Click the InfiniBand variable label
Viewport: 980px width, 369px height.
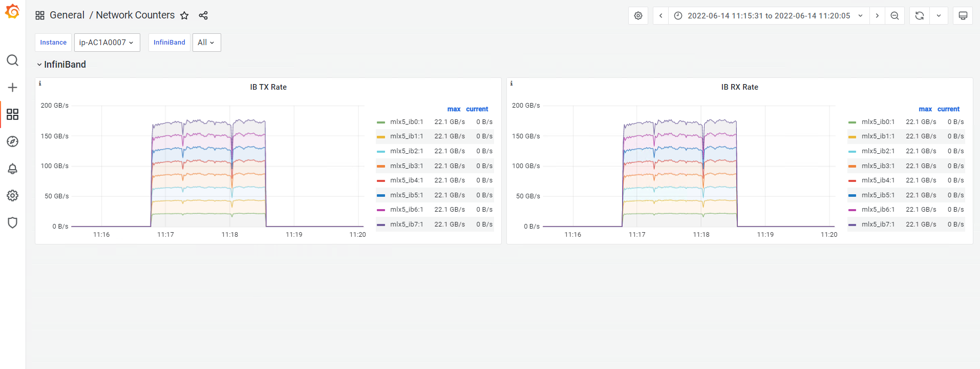pos(169,43)
